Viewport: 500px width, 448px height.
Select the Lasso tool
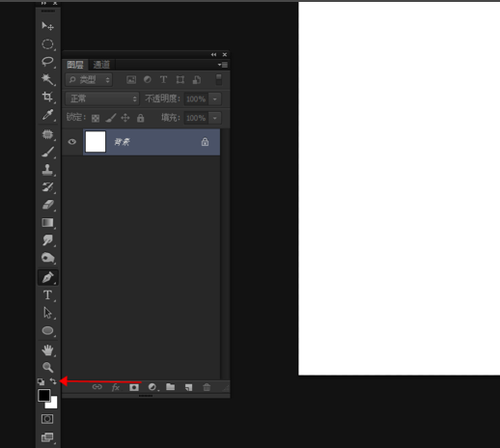[47, 61]
